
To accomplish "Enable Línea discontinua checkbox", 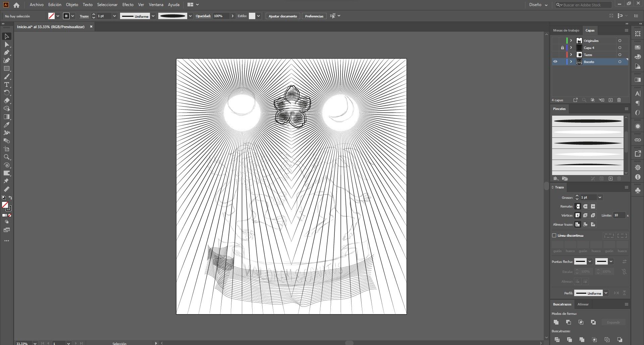I will click(x=554, y=235).
